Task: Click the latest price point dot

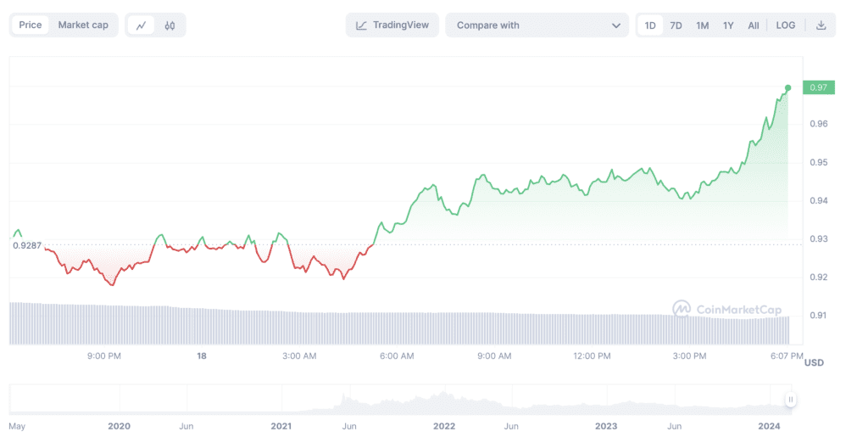Action: coord(788,87)
